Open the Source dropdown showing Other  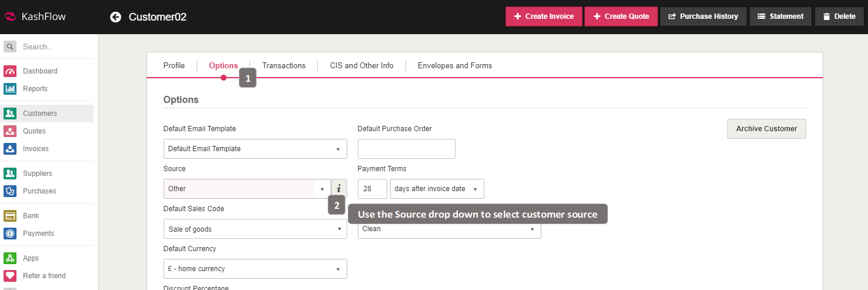[247, 189]
